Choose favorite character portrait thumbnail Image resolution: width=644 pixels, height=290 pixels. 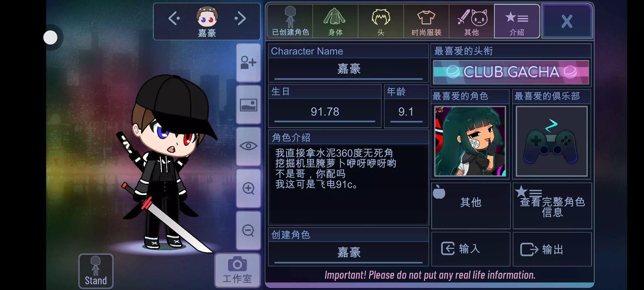470,141
